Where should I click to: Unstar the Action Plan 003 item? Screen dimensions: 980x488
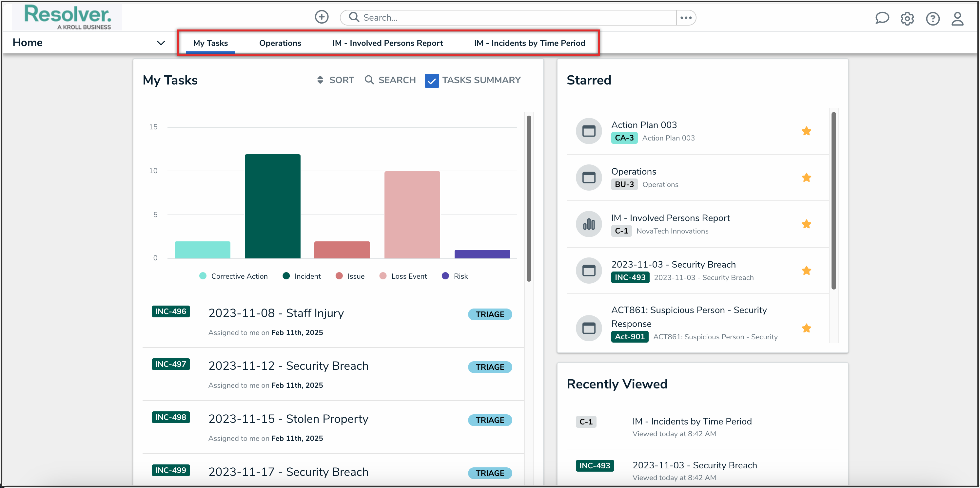click(806, 131)
